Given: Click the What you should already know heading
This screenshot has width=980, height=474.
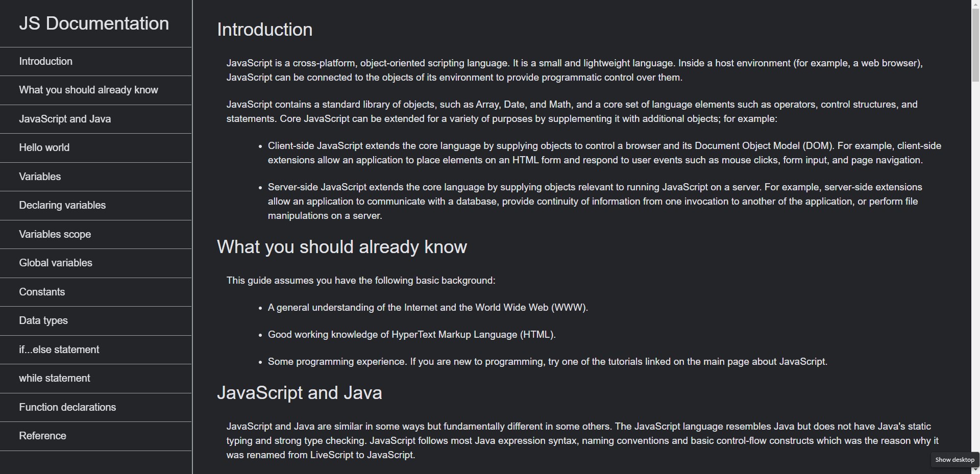Looking at the screenshot, I should pyautogui.click(x=342, y=247).
